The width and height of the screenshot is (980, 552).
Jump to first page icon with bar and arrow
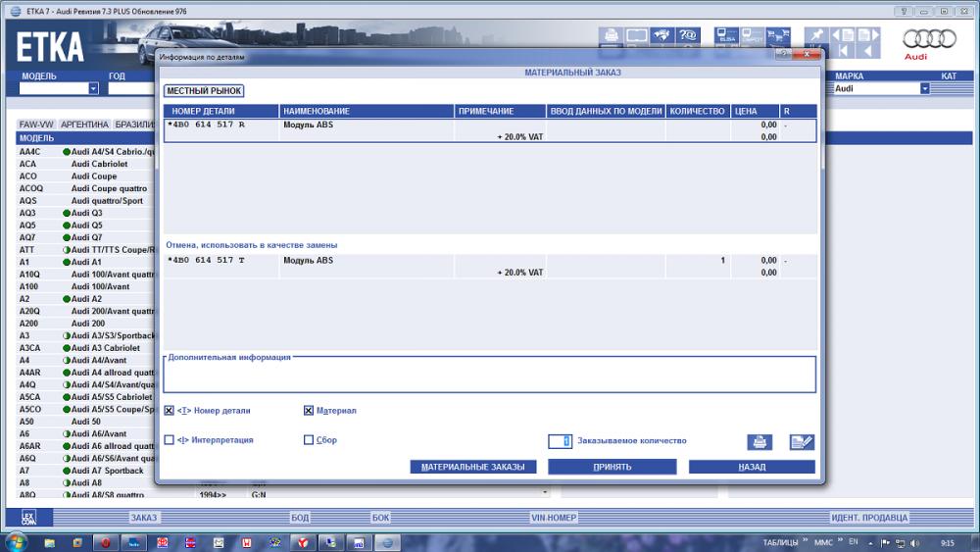[x=843, y=51]
